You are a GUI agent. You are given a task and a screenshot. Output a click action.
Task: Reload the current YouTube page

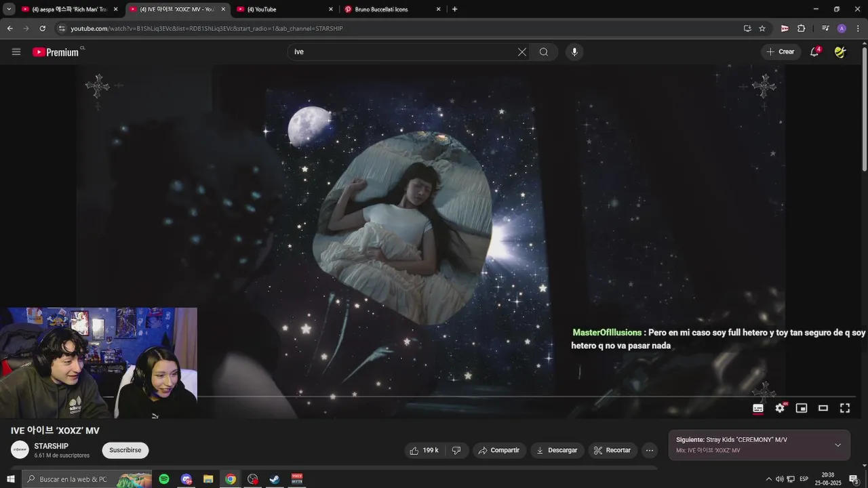pos(42,28)
